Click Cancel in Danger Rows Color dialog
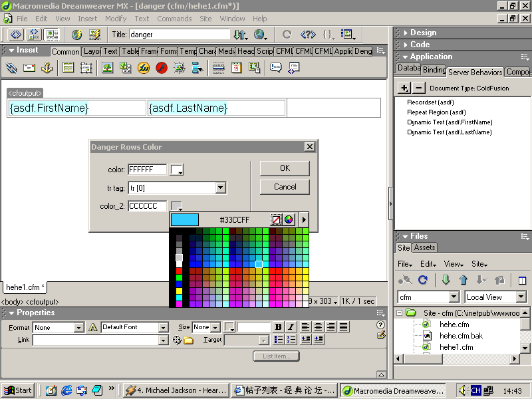The width and height of the screenshot is (532, 399). (285, 187)
